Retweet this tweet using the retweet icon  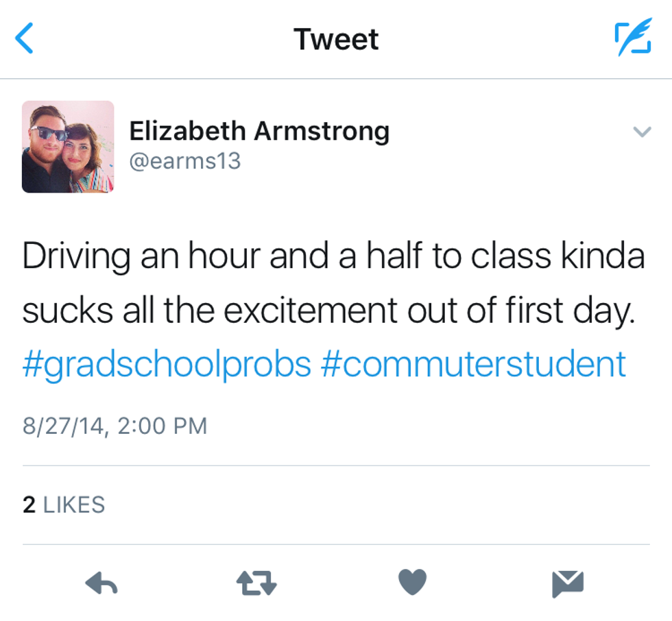point(256,584)
